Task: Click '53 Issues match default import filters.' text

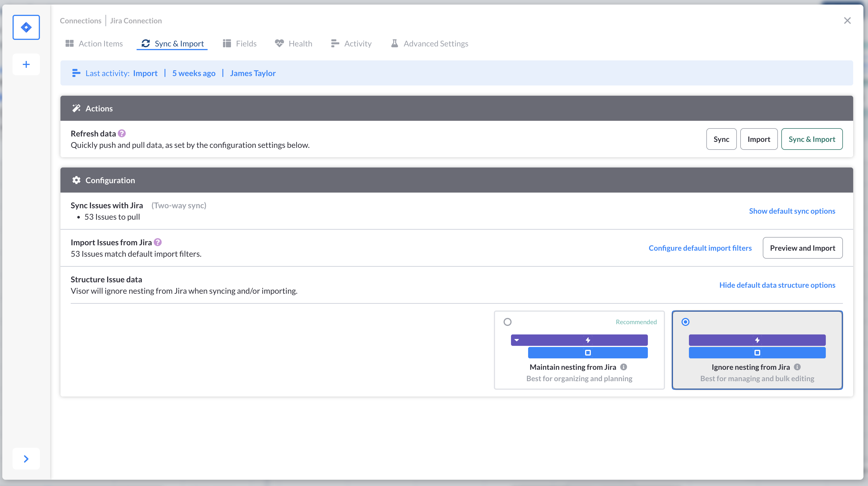Action: point(136,254)
